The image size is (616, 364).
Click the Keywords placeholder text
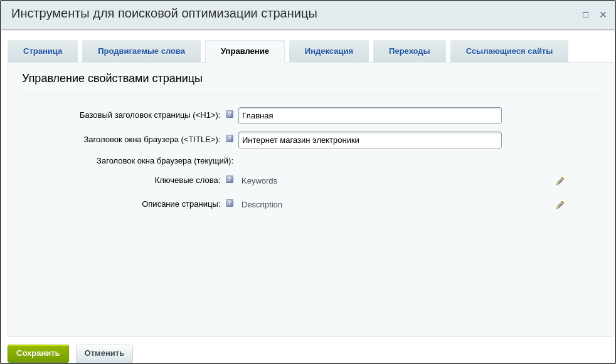pos(259,180)
